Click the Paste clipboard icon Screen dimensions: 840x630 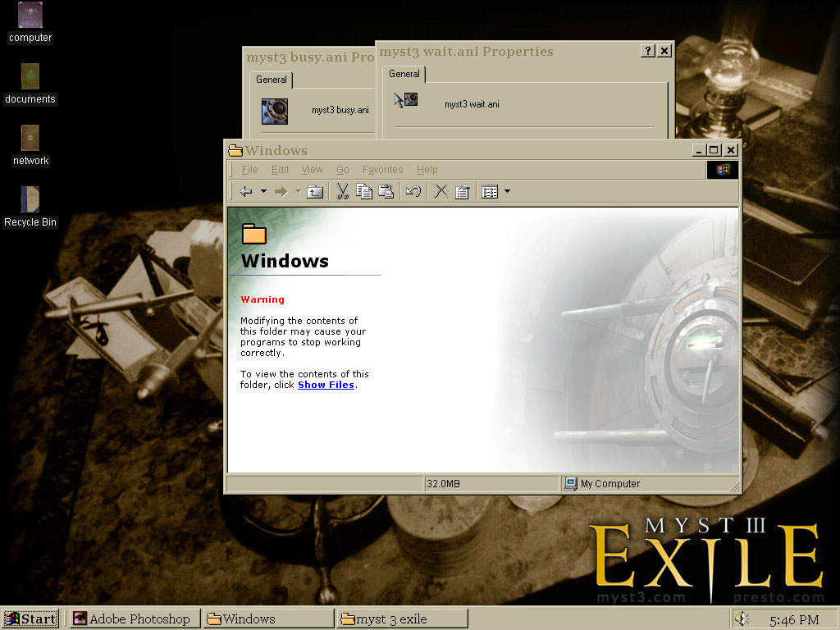386,192
